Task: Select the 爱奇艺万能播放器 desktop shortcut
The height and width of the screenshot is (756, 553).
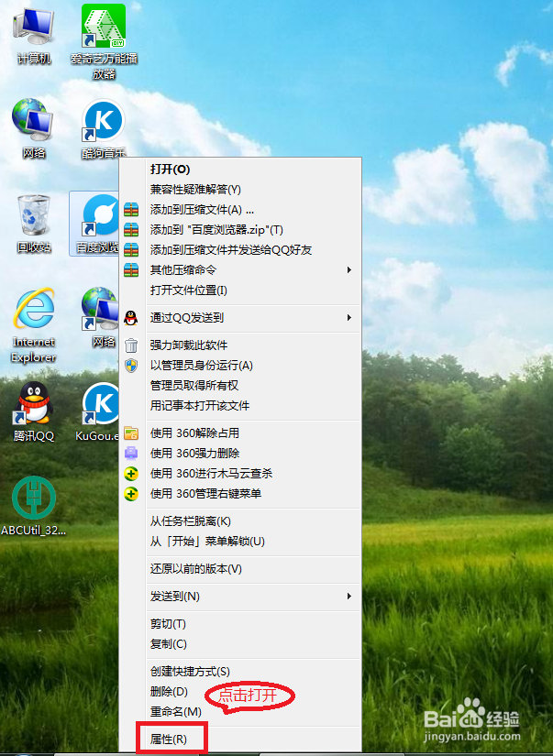Action: (104, 42)
